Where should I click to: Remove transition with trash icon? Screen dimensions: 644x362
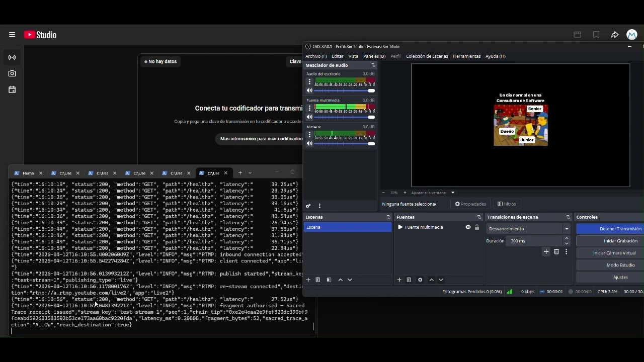(x=556, y=252)
